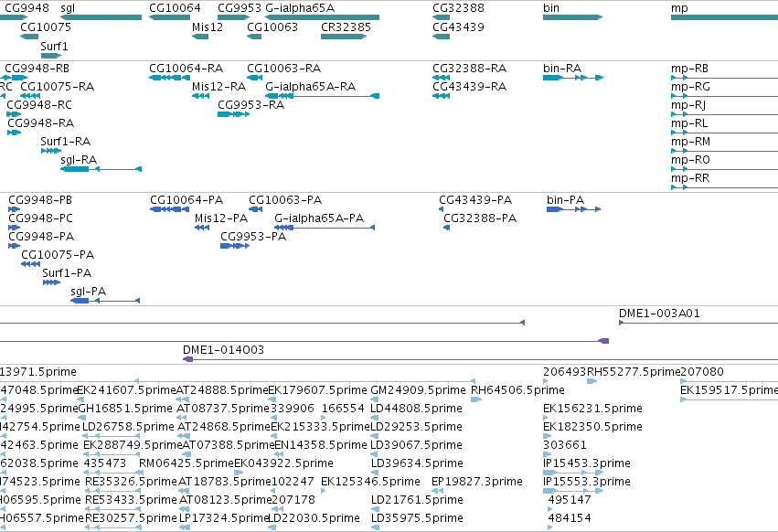Select the CG10064-RA transcript glyph
This screenshot has height=532, width=778.
click(x=169, y=78)
